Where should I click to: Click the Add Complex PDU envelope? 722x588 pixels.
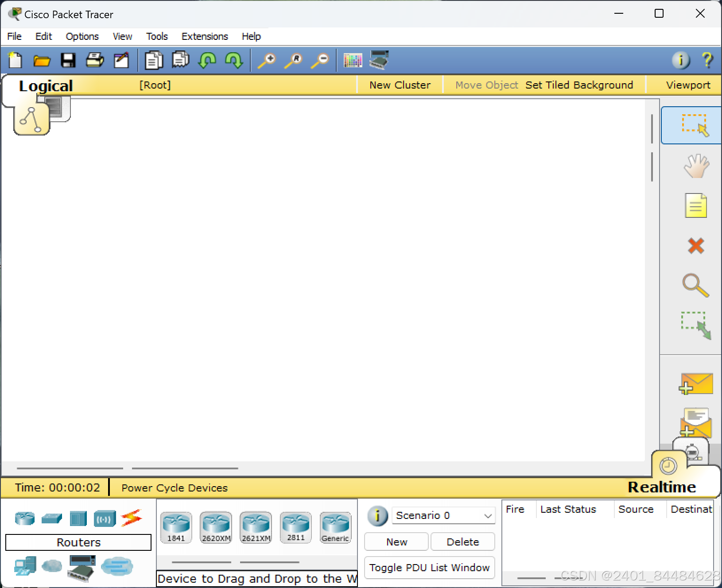pyautogui.click(x=696, y=422)
